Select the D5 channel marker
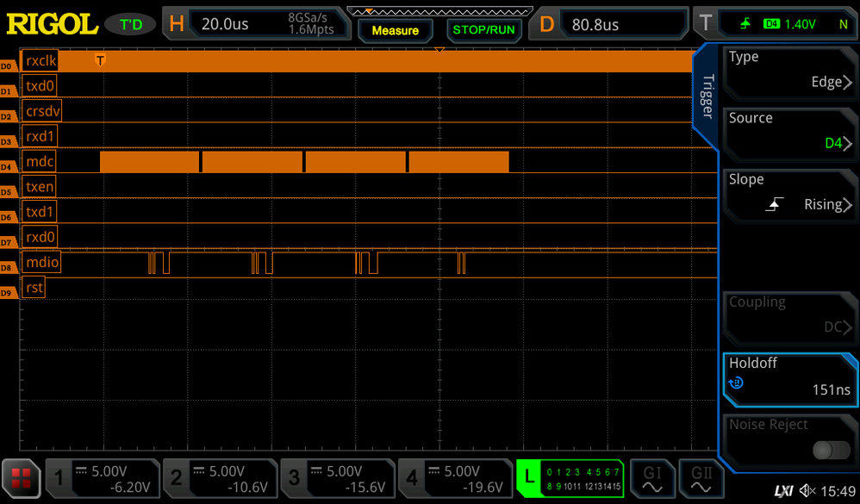 [x=8, y=192]
